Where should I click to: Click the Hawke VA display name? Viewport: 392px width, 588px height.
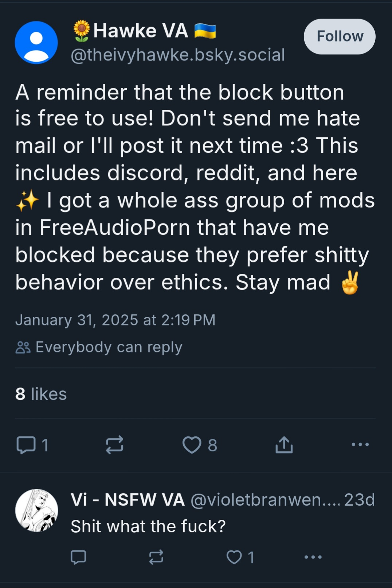pyautogui.click(x=141, y=31)
